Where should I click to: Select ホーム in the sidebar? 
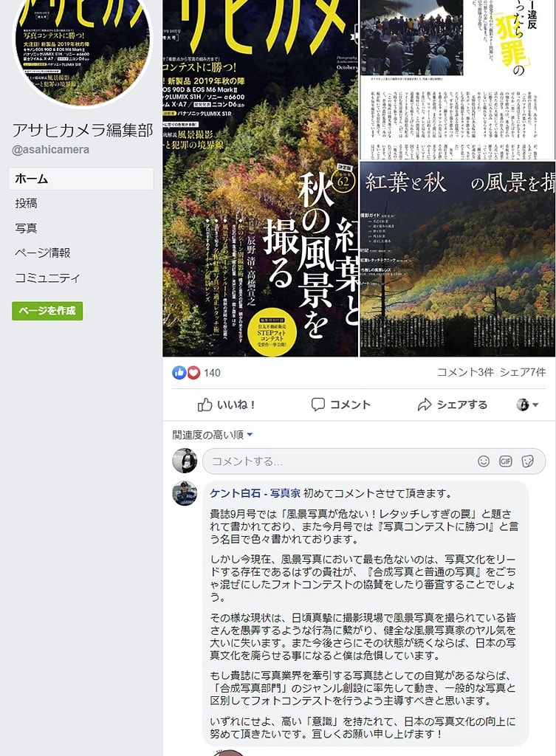click(x=81, y=179)
